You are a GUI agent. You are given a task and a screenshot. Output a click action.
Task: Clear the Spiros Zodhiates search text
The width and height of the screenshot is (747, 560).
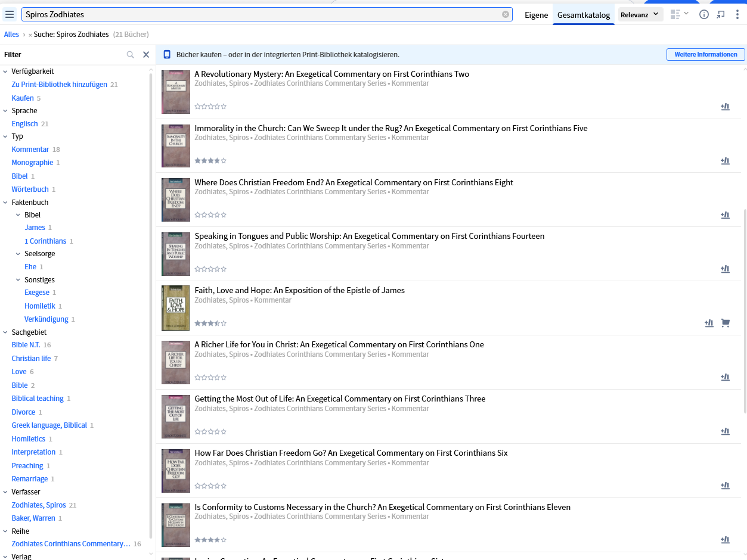[x=506, y=14]
